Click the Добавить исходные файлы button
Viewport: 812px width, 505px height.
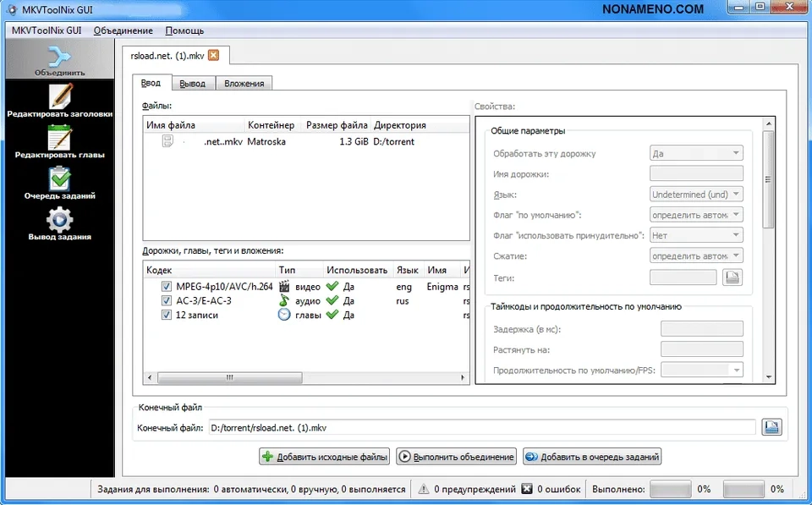pos(324,457)
